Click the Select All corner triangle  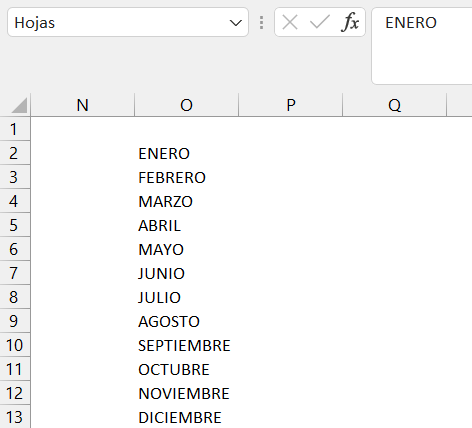coord(19,105)
